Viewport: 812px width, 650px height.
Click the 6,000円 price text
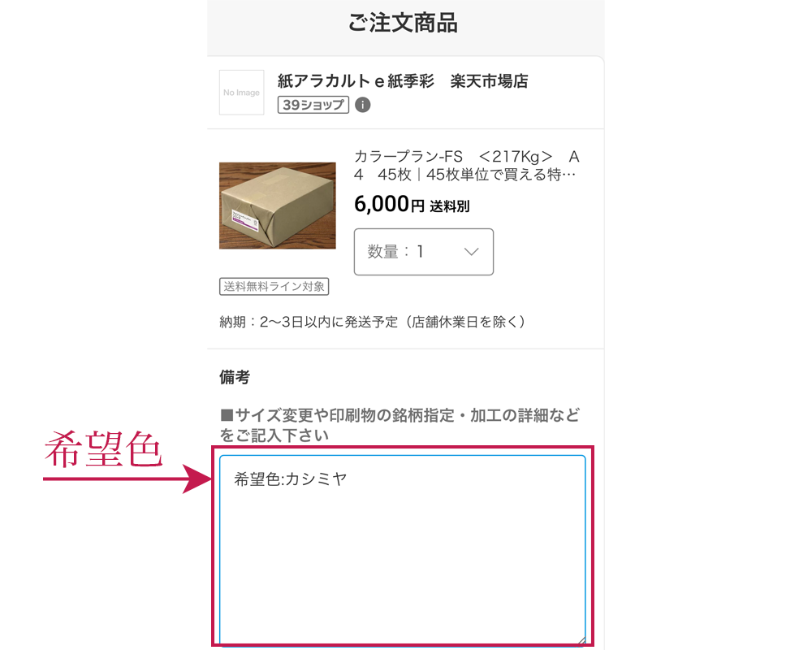(390, 204)
